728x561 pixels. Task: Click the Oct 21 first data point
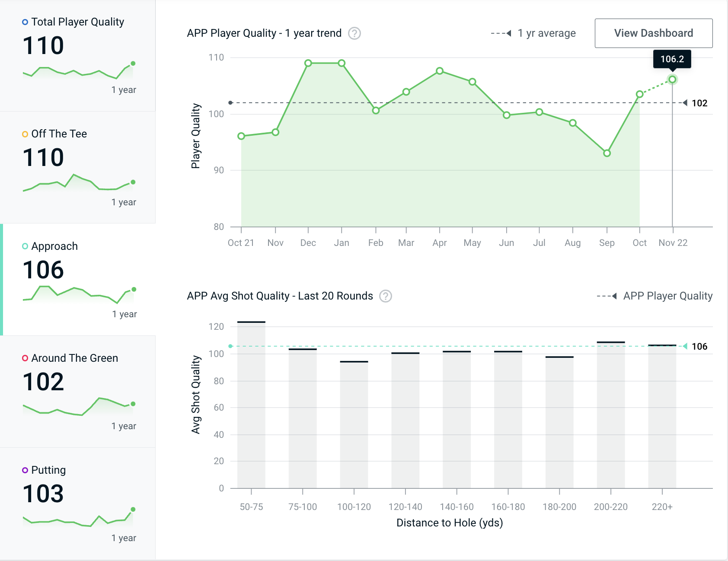coord(241,136)
